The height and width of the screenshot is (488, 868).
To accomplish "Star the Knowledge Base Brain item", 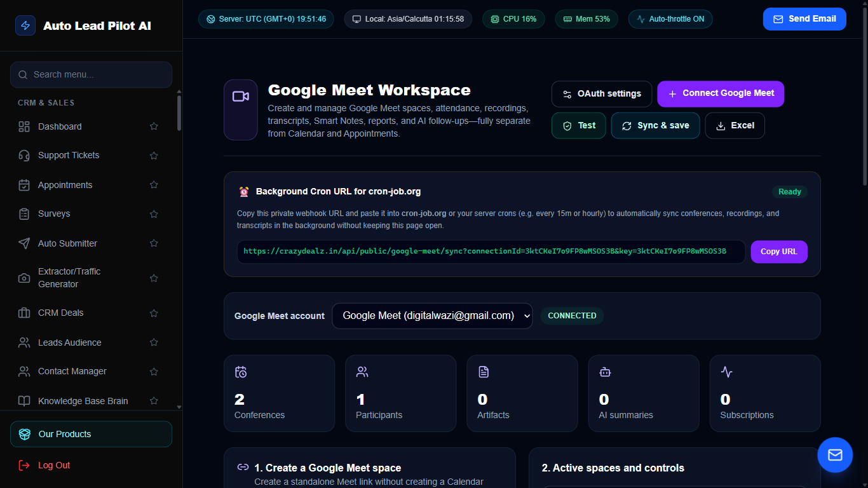I will point(154,401).
